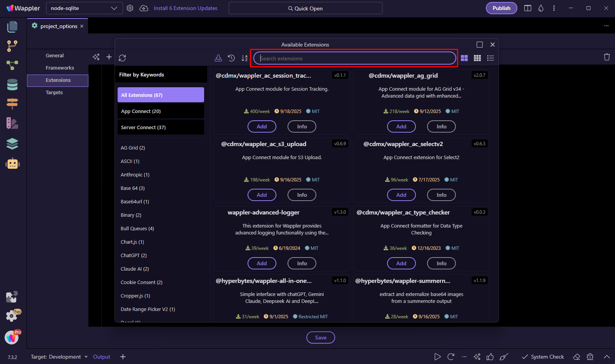Click Install 6 Extension Updates link
This screenshot has height=364, width=615.
tap(185, 8)
